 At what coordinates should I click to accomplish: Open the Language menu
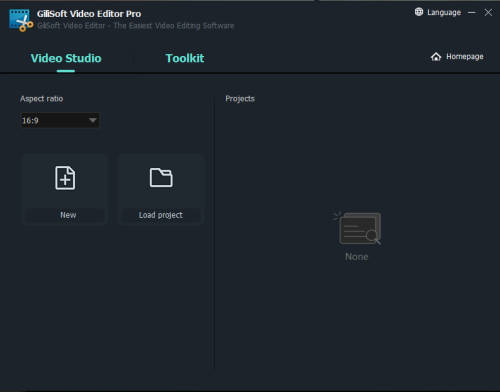click(x=444, y=12)
